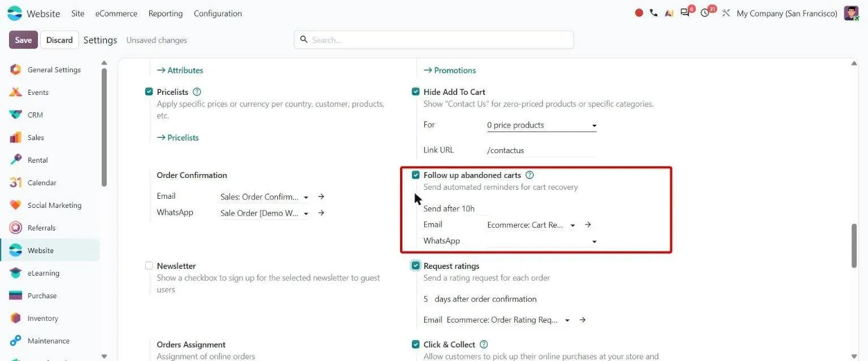This screenshot has height=361, width=868.
Task: Open the developer tools wrench icon
Action: (x=726, y=13)
